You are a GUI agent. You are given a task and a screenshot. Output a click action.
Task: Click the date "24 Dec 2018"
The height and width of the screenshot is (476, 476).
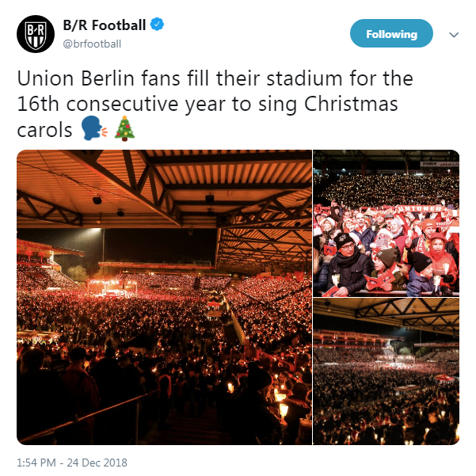pos(98,463)
